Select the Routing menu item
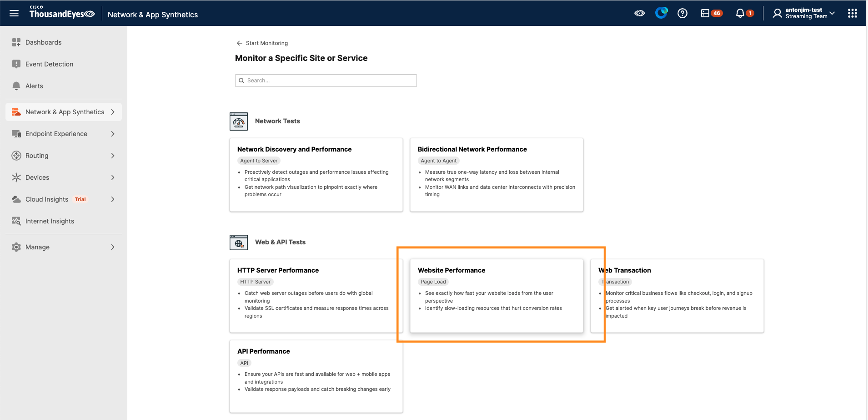868x420 pixels. pyautogui.click(x=64, y=156)
